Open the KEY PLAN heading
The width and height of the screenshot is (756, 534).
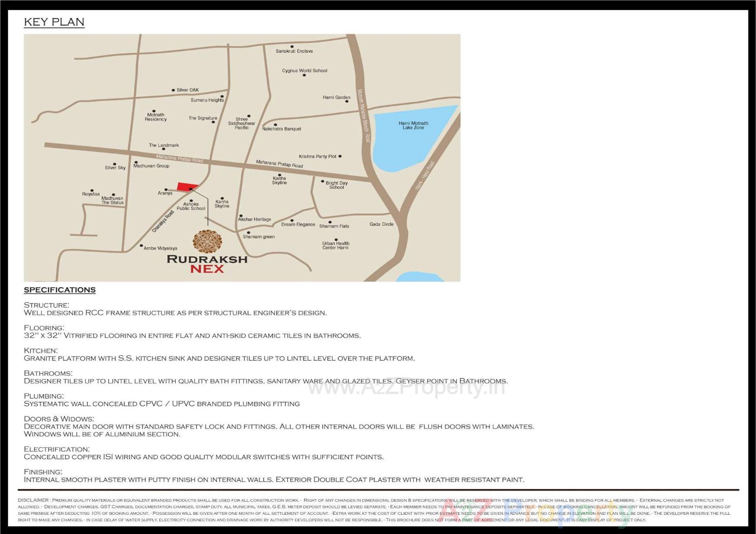click(54, 22)
